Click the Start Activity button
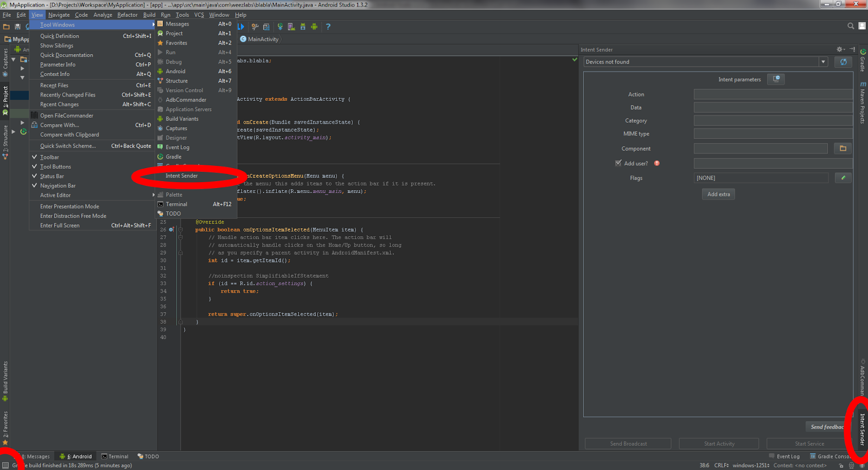The image size is (868, 470). (x=719, y=444)
